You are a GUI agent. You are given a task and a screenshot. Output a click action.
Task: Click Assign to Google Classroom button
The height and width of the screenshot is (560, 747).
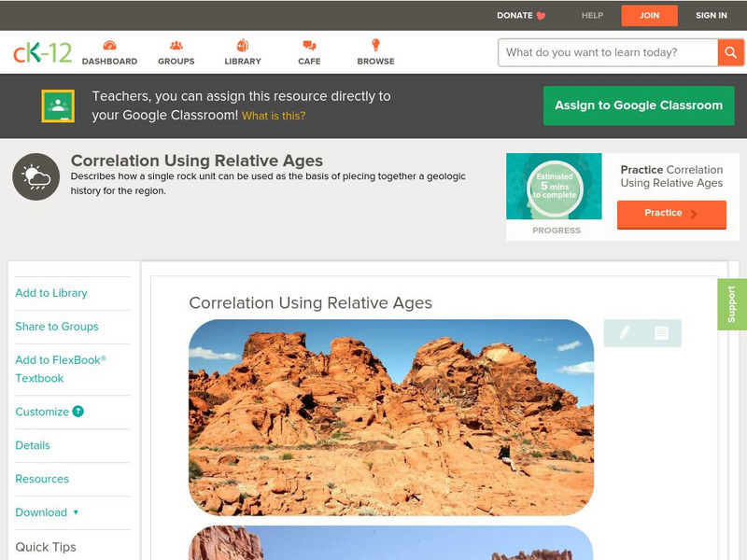coord(639,105)
